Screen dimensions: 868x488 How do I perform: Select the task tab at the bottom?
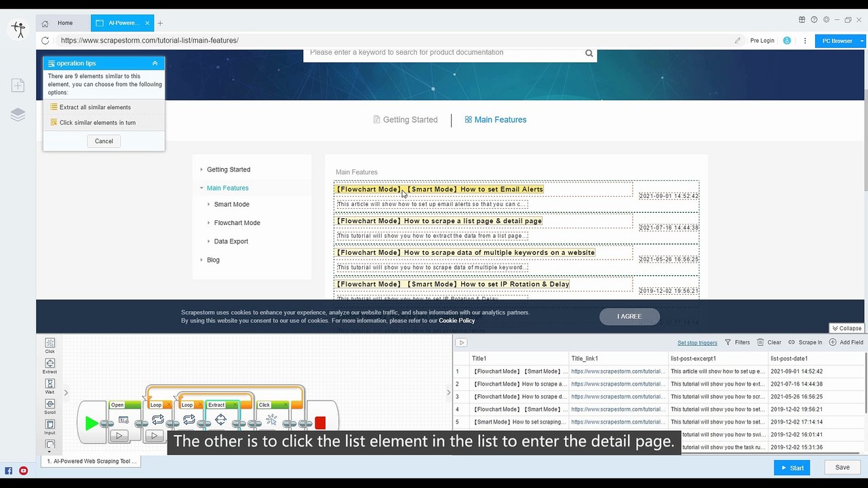pyautogui.click(x=91, y=461)
